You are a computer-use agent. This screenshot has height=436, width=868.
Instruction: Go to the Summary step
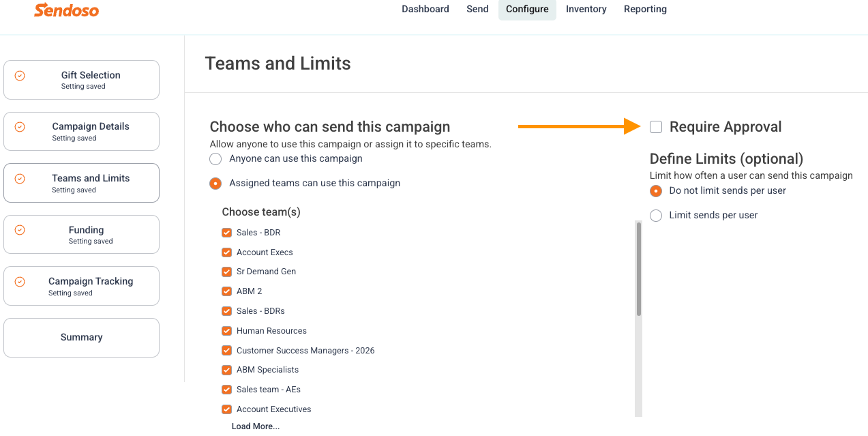81,338
